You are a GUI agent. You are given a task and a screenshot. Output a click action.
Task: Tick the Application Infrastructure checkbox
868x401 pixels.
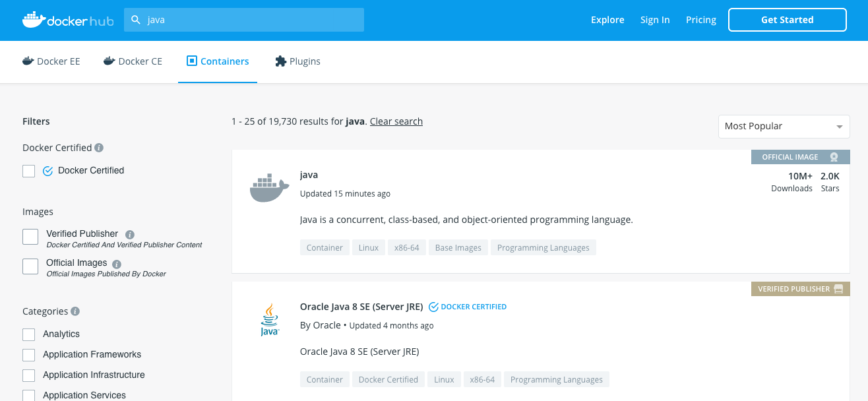point(29,375)
